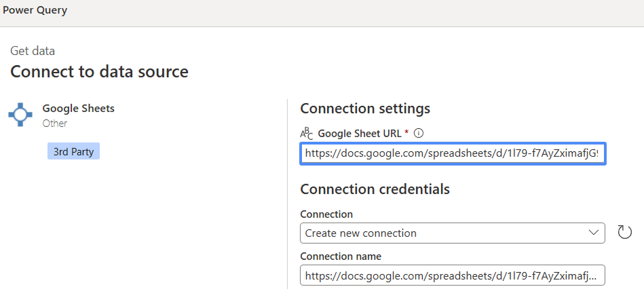Click the 'Connection settings' heading

(365, 109)
